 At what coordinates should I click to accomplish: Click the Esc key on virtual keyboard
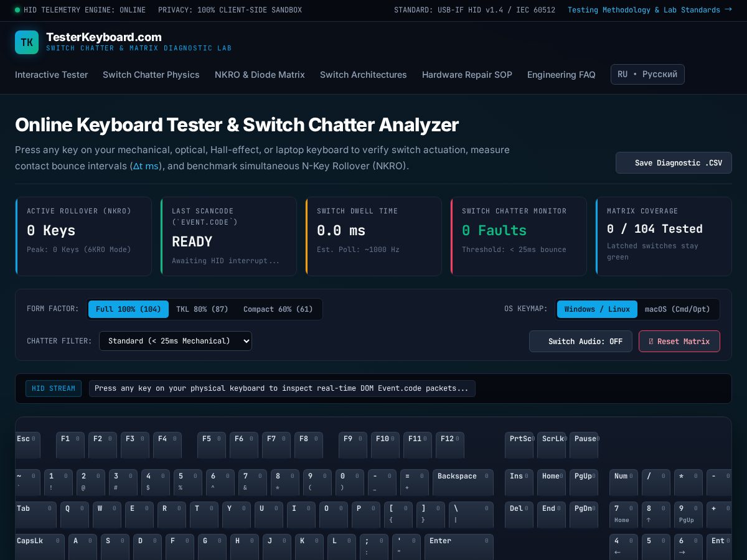click(27, 446)
